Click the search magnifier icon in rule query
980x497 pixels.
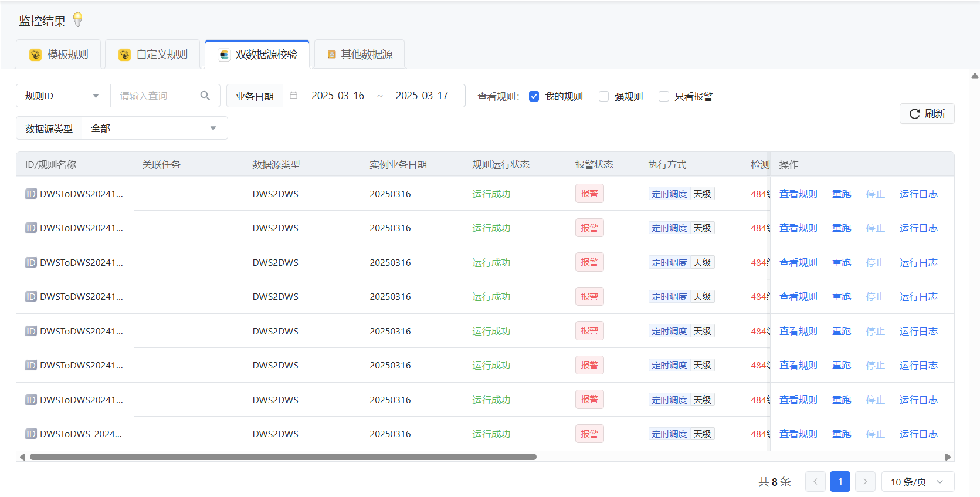point(205,96)
